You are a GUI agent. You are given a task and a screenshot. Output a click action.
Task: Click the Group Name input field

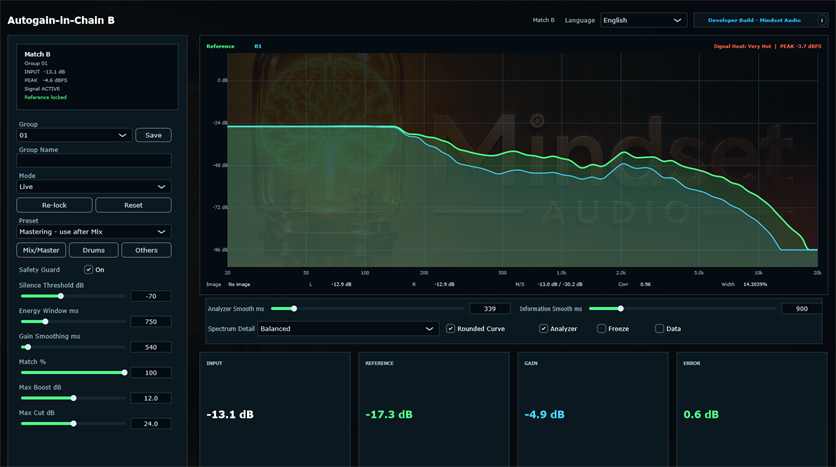coord(94,160)
